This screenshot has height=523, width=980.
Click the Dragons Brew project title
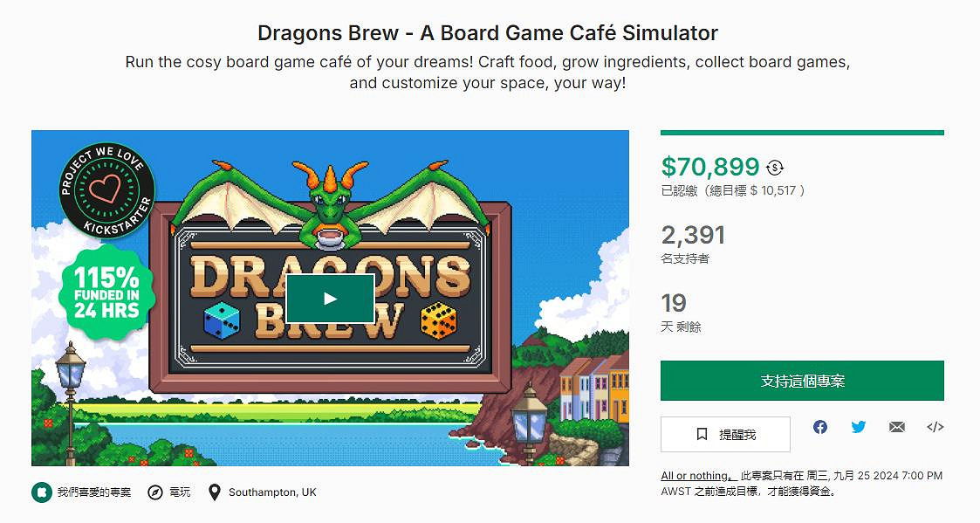(488, 33)
